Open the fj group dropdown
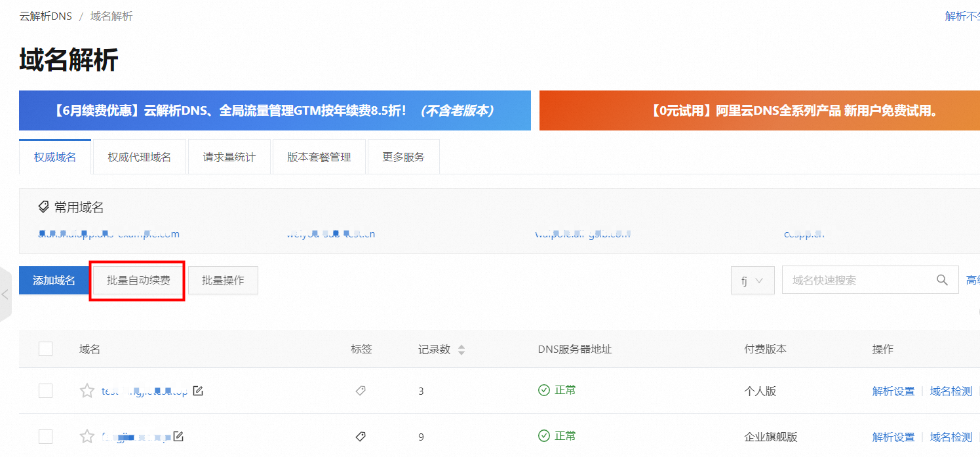980x457 pixels. point(753,280)
